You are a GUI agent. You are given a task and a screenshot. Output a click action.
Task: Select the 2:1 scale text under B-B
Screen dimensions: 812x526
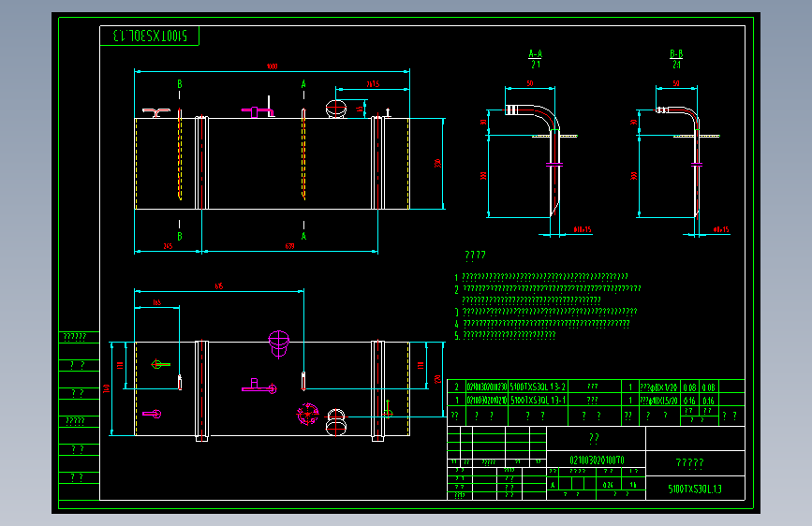(676, 65)
